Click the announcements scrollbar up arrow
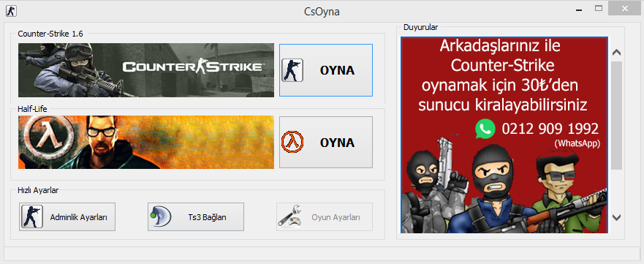644x264 pixels. point(616,53)
